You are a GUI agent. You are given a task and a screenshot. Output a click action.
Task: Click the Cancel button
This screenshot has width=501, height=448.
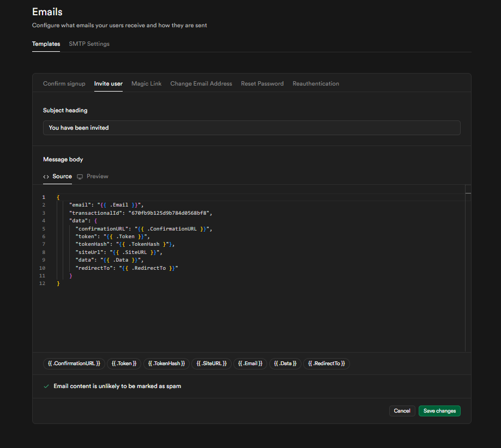[x=402, y=410]
